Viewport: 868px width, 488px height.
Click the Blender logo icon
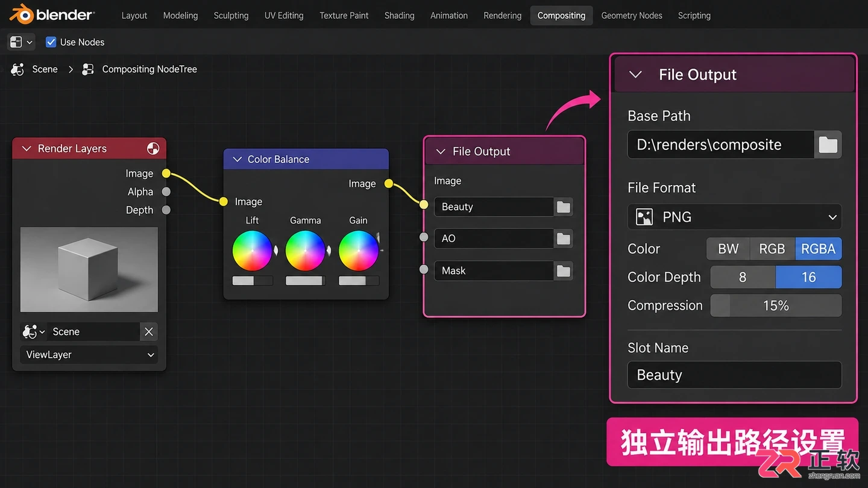pyautogui.click(x=20, y=14)
